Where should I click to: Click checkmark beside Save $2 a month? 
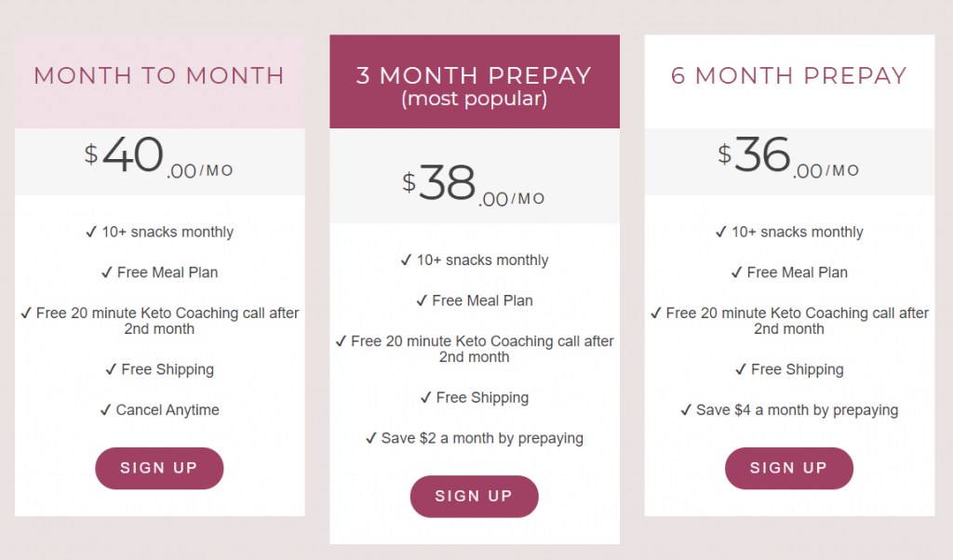[x=370, y=438]
